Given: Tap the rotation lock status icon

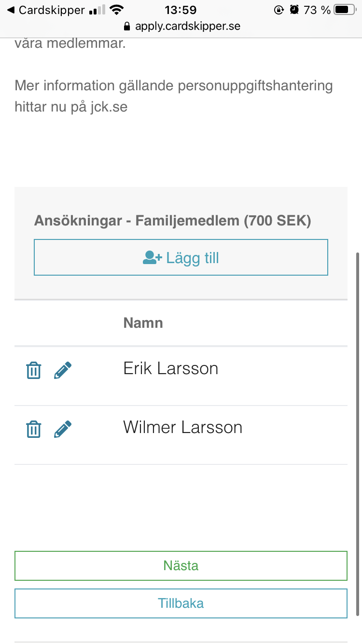Looking at the screenshot, I should coord(278,10).
